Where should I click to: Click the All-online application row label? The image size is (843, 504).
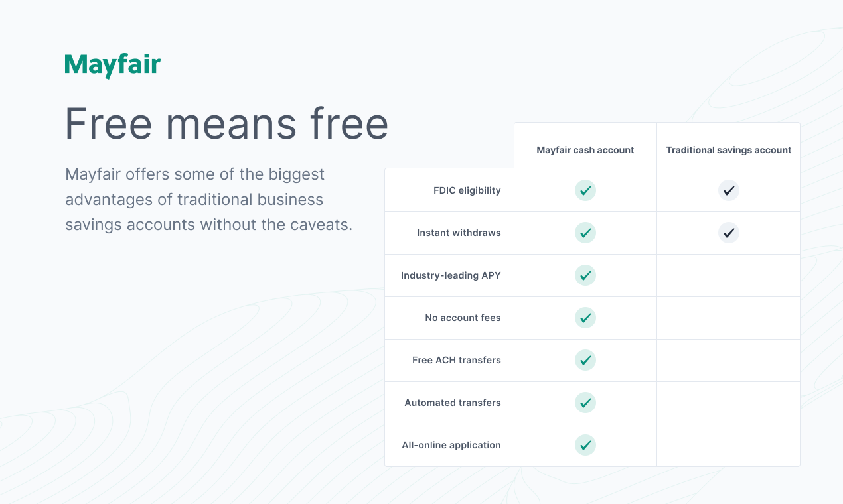point(451,445)
